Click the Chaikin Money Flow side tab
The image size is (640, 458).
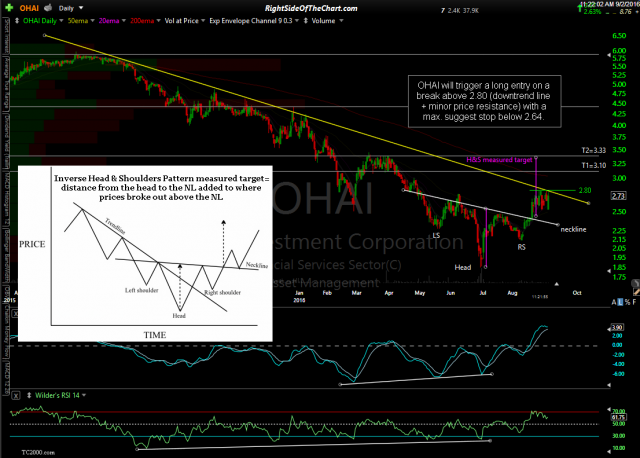coord(6,331)
